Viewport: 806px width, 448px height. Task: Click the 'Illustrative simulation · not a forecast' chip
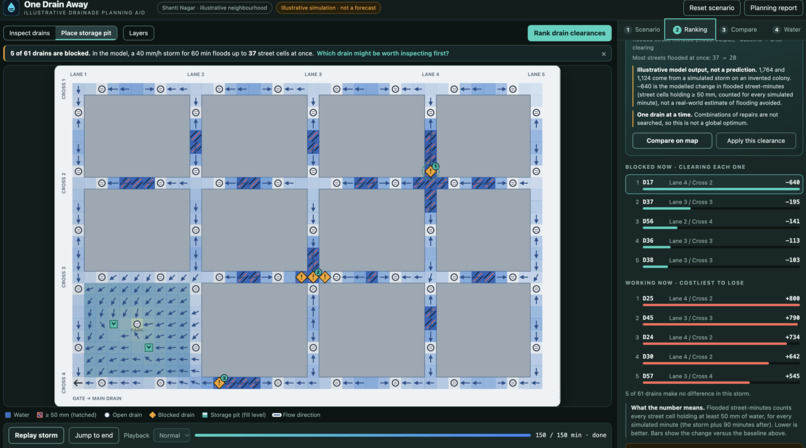[x=328, y=8]
